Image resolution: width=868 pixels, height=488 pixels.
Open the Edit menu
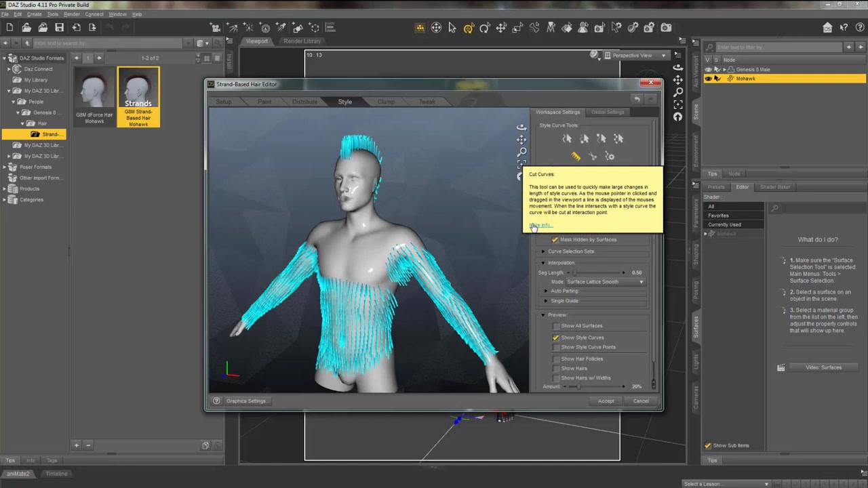[17, 14]
